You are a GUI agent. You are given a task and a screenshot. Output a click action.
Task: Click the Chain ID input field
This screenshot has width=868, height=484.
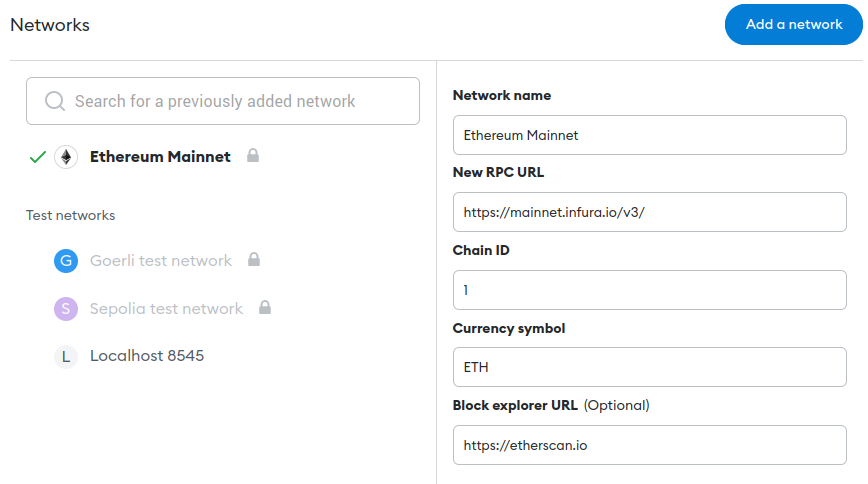click(649, 290)
